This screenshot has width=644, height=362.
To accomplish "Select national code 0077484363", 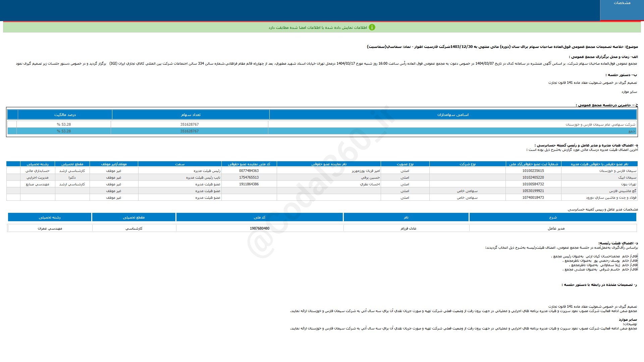I will coord(249,171).
